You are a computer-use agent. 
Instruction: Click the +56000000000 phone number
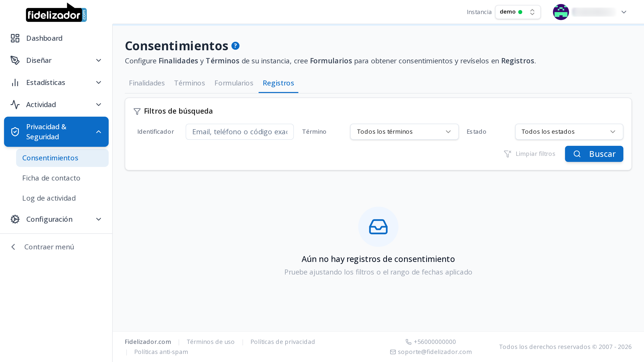point(435,342)
